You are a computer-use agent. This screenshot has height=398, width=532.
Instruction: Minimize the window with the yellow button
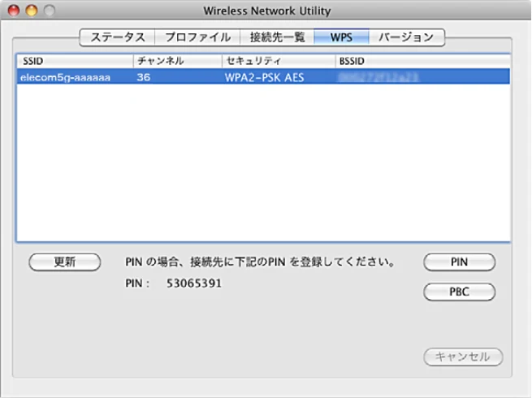(32, 11)
